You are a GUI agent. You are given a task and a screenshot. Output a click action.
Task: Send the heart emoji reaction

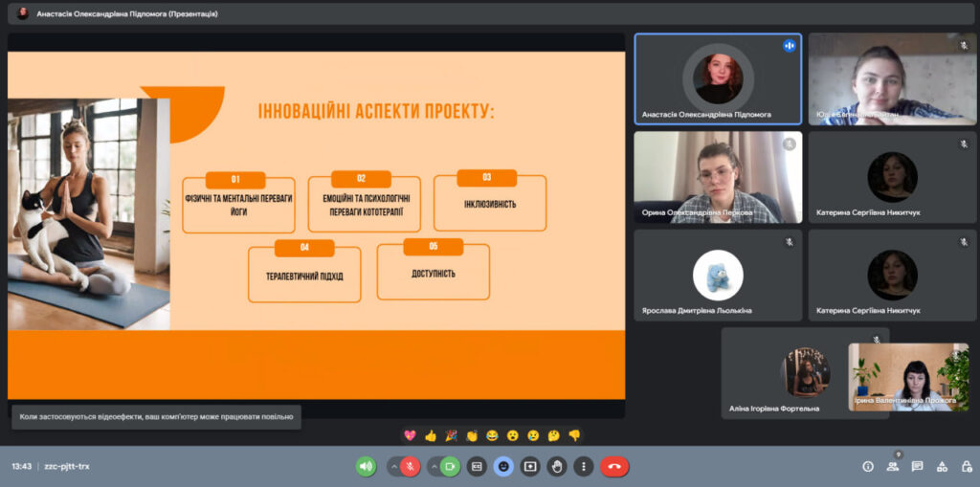410,435
